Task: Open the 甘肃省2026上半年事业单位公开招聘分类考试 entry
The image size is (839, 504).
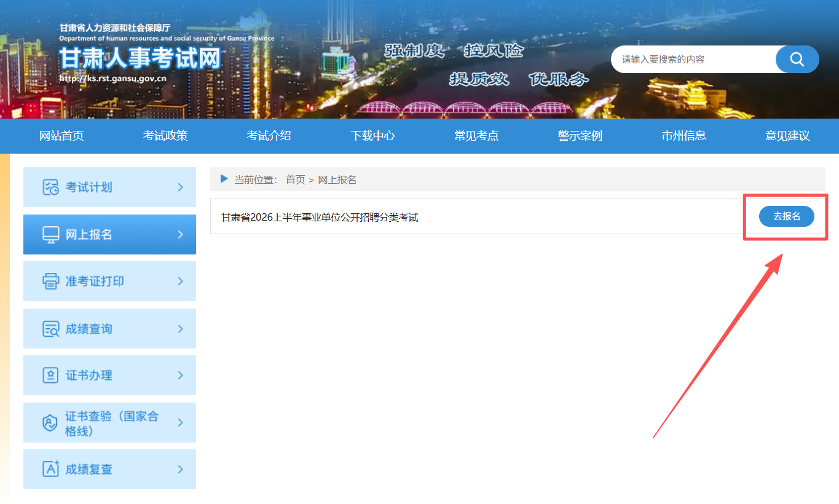Action: coord(320,217)
